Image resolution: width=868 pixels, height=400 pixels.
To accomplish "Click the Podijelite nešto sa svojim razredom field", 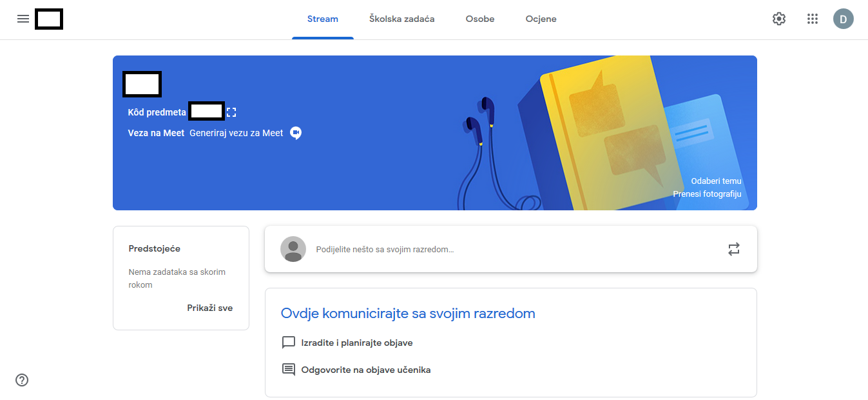I will (511, 249).
